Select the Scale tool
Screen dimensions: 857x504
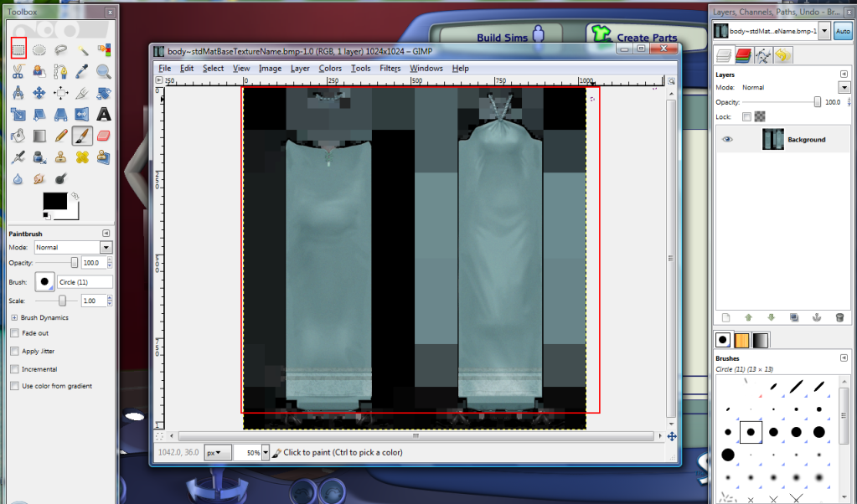pyautogui.click(x=18, y=114)
